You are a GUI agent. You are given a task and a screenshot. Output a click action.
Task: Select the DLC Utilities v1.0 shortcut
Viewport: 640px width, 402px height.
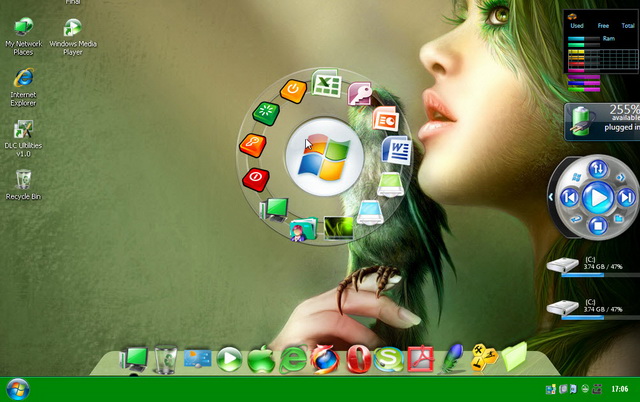(23, 138)
